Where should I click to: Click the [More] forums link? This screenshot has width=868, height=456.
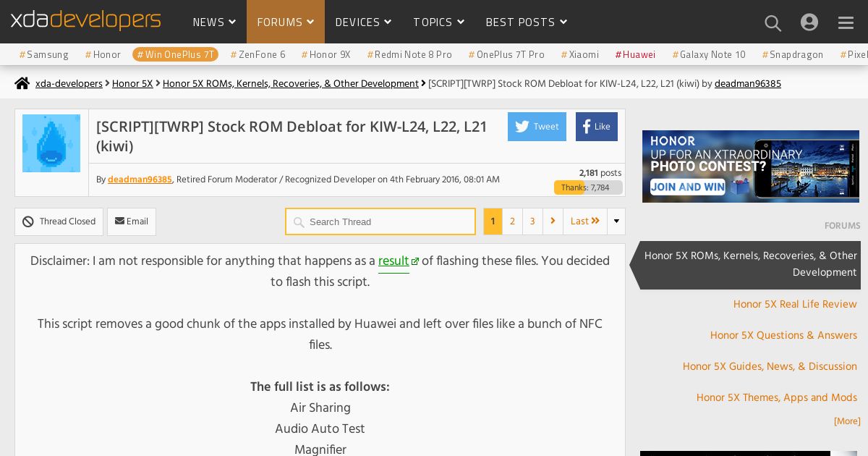click(847, 421)
